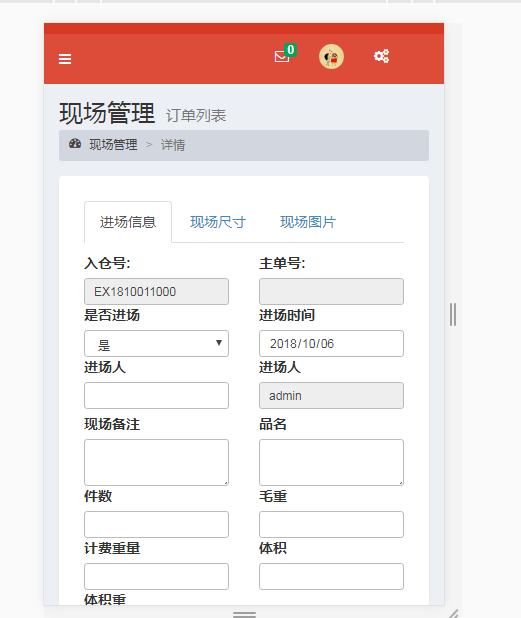Focus the empty 进场人 input field

click(x=156, y=395)
